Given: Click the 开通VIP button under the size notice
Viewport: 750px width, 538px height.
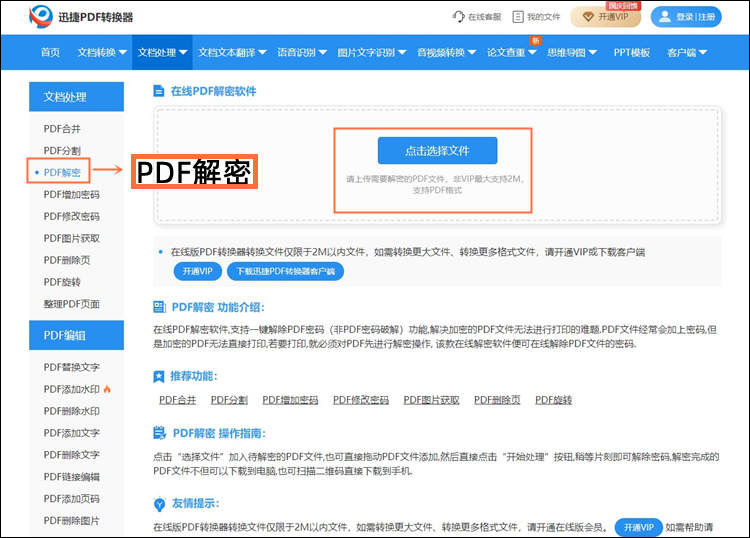Looking at the screenshot, I should pyautogui.click(x=198, y=271).
